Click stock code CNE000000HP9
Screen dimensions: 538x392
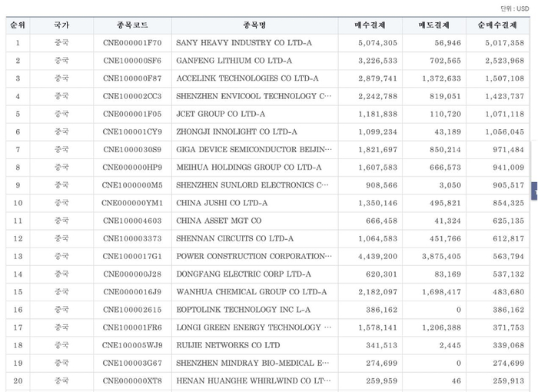(132, 168)
